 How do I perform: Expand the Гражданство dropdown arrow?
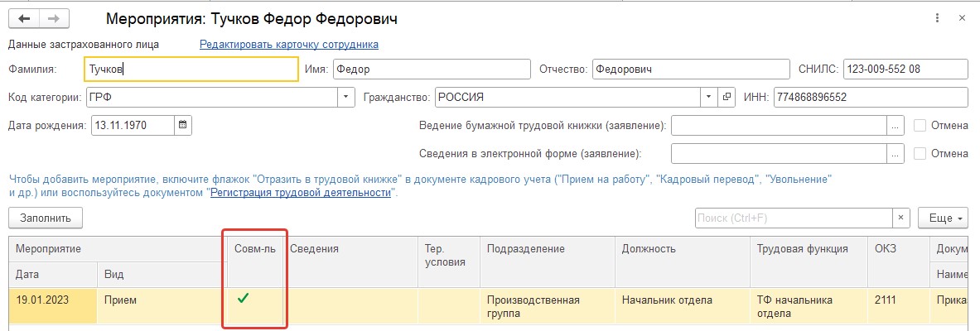709,98
